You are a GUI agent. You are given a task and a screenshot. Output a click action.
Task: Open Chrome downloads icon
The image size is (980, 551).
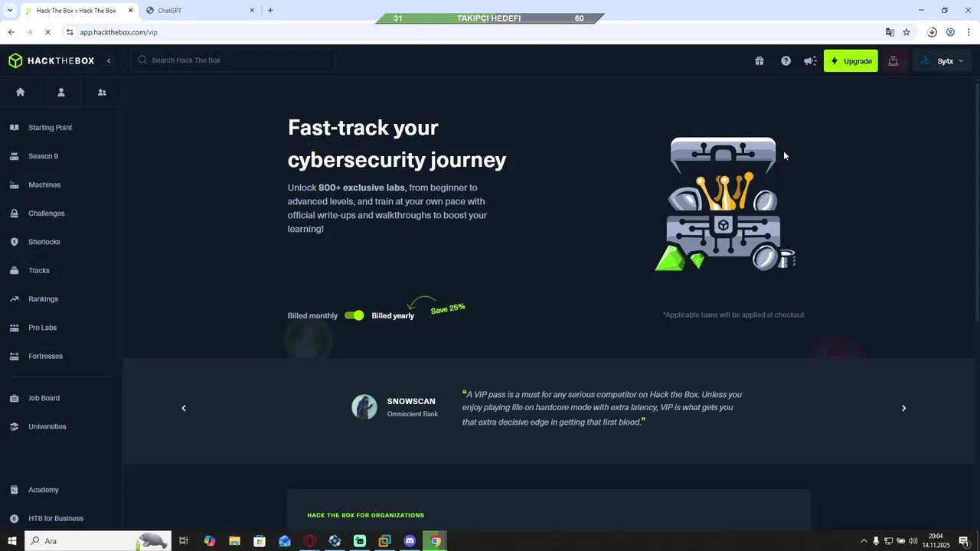point(932,32)
